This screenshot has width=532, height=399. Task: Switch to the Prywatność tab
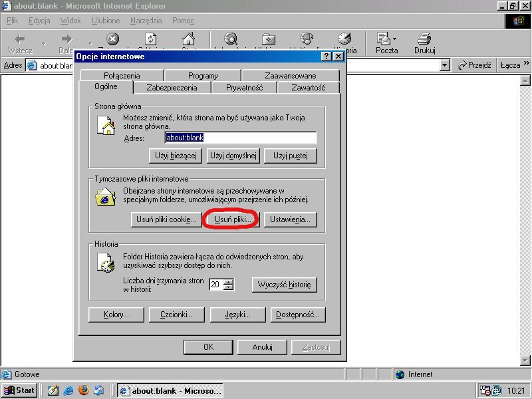[244, 88]
